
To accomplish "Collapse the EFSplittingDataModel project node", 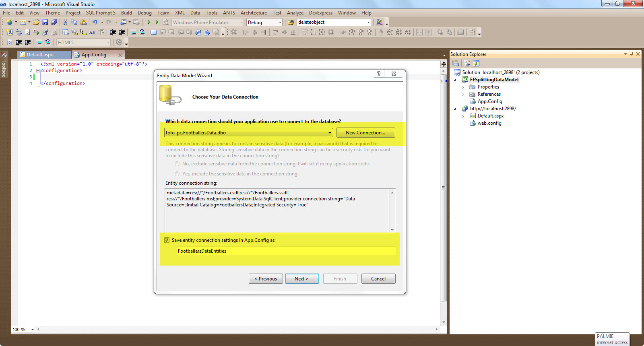I will tap(455, 80).
